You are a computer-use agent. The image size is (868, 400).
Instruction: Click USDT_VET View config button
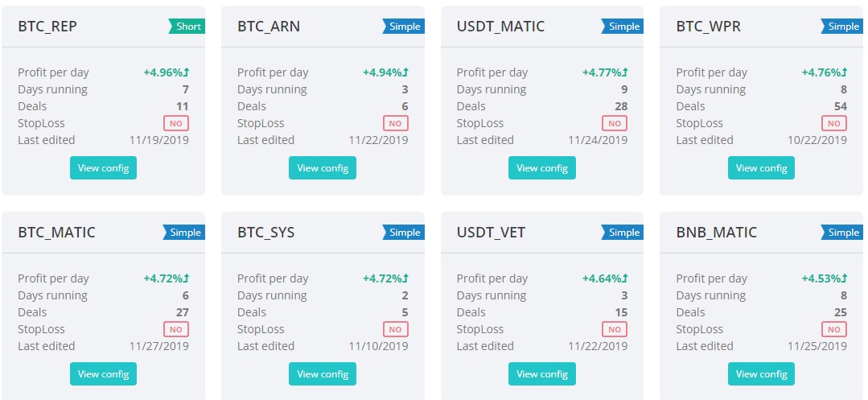click(x=542, y=374)
